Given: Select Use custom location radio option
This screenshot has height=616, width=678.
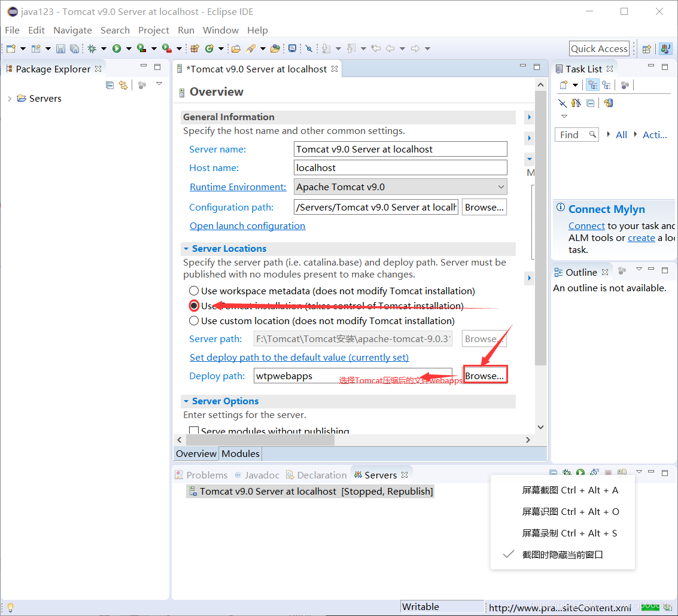Looking at the screenshot, I should [x=194, y=321].
